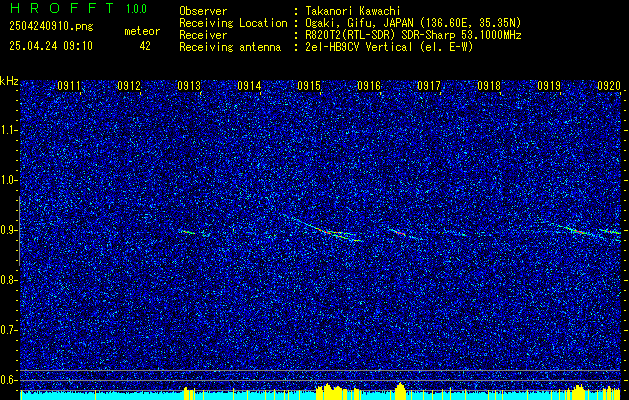Click the 'meteor' label
Viewport: 629px width, 400px height.
pyautogui.click(x=142, y=31)
